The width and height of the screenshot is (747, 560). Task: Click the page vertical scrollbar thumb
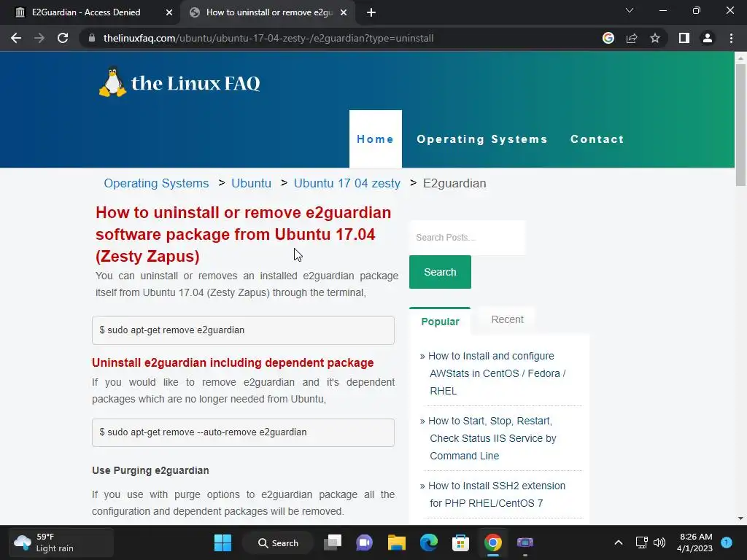pos(740,125)
